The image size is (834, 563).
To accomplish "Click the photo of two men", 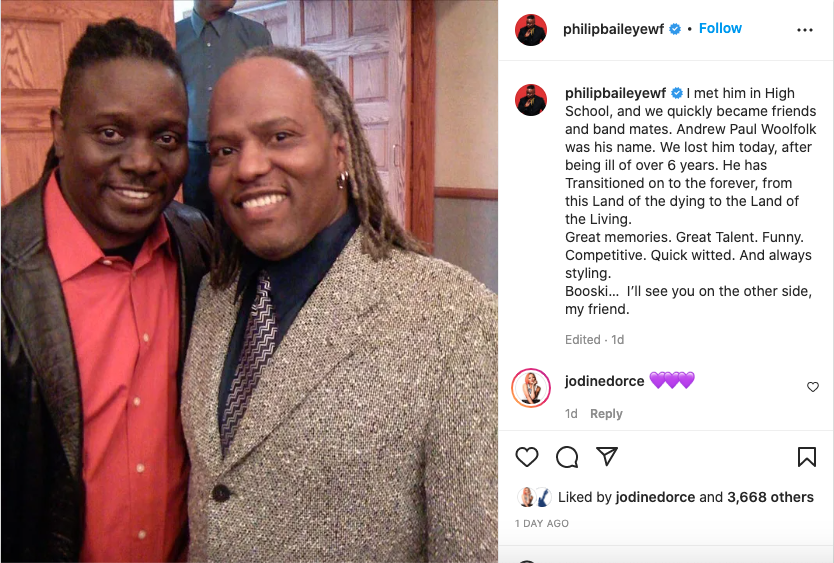I will pos(249,282).
